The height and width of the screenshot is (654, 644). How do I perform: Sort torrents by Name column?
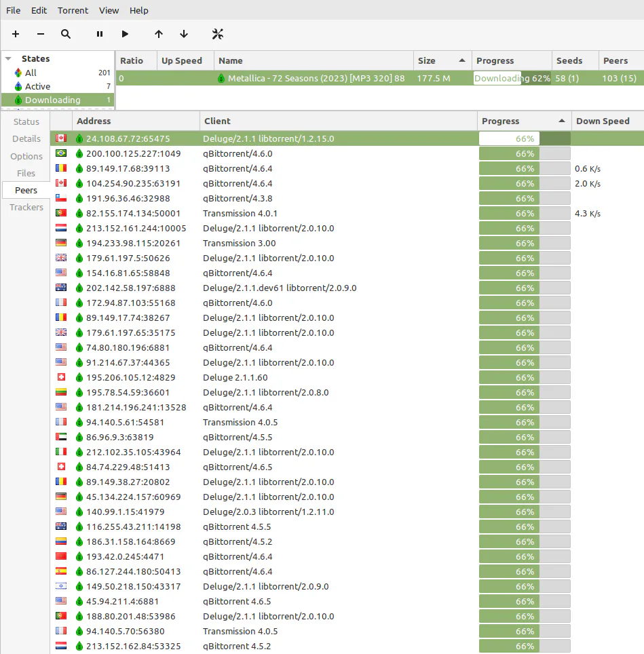pos(314,60)
